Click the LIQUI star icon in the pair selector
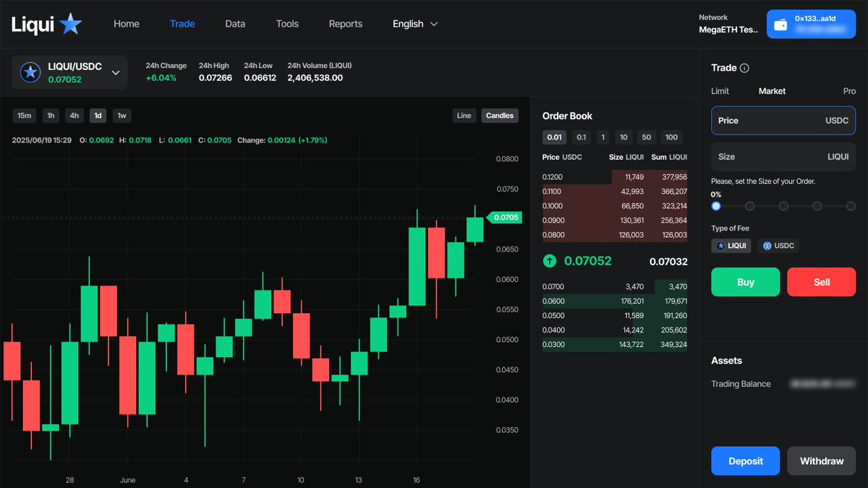 (30, 72)
